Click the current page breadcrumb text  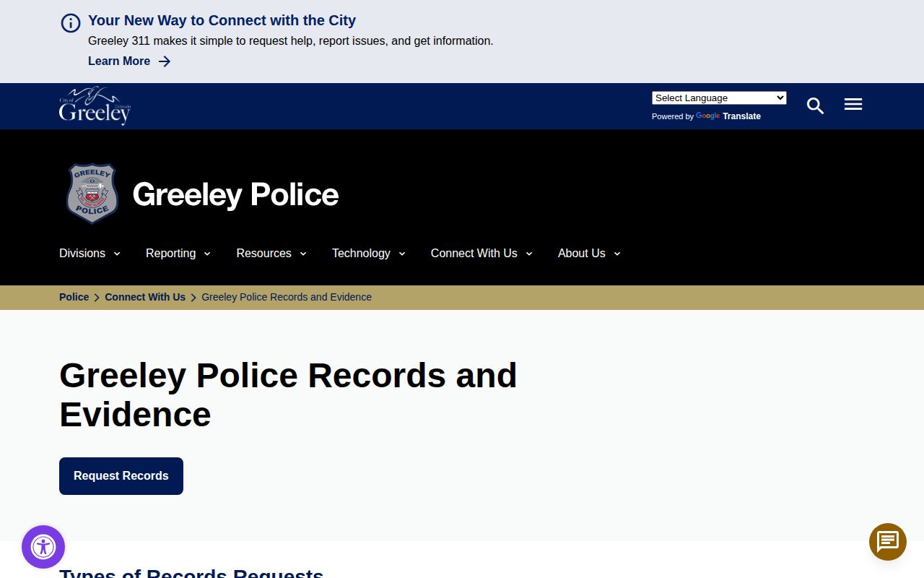[x=287, y=297]
